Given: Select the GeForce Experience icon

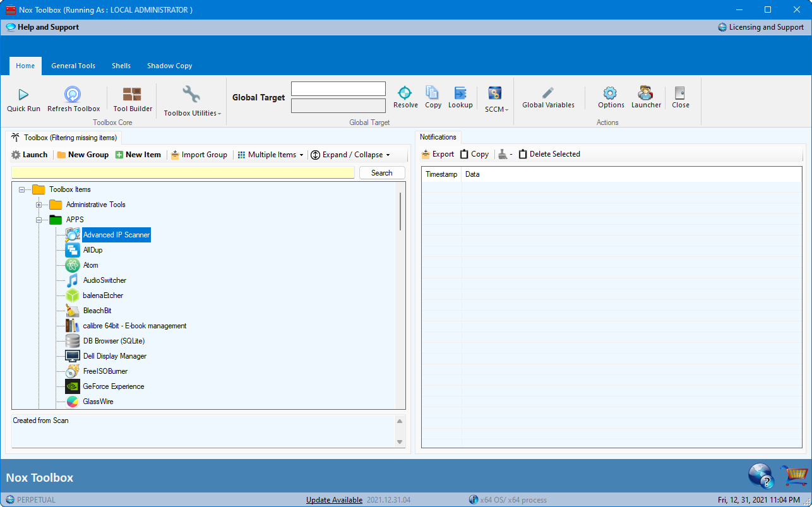Looking at the screenshot, I should click(x=73, y=386).
